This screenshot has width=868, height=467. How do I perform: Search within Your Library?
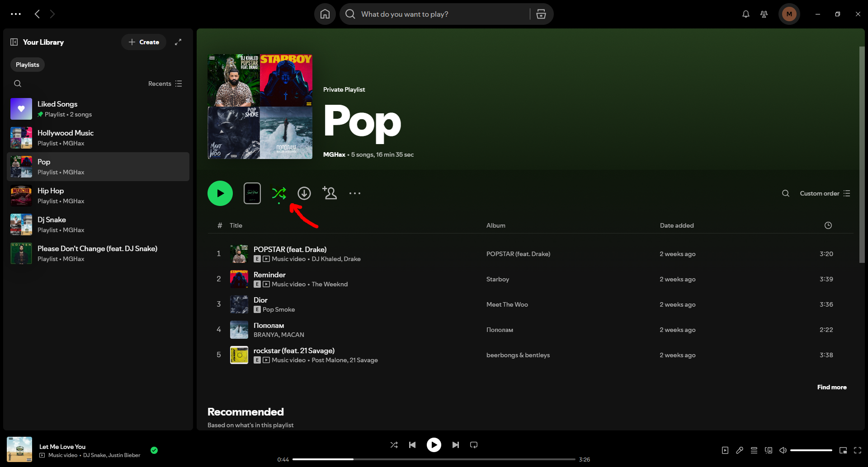(x=18, y=84)
